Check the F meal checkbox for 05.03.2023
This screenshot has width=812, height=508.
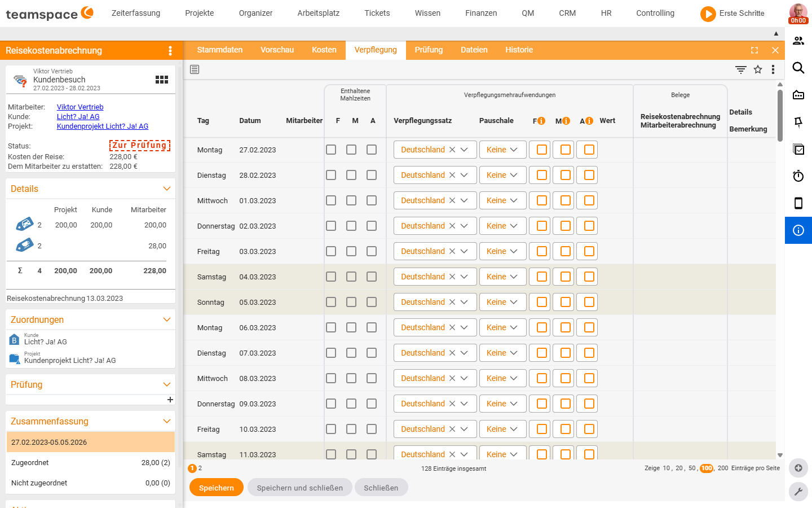pyautogui.click(x=331, y=302)
